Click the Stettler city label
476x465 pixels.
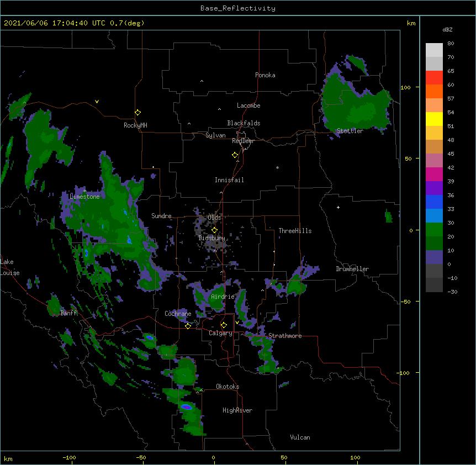(350, 131)
